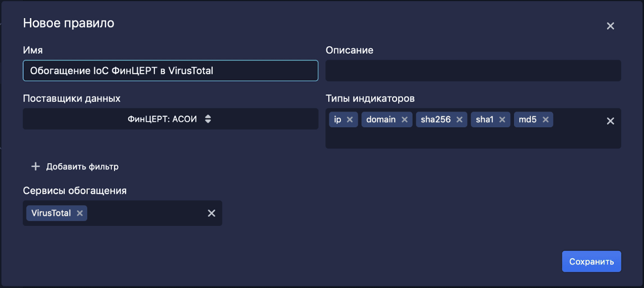Select the VirusTotal tag label
Screen dimensions: 644x288
click(51, 213)
